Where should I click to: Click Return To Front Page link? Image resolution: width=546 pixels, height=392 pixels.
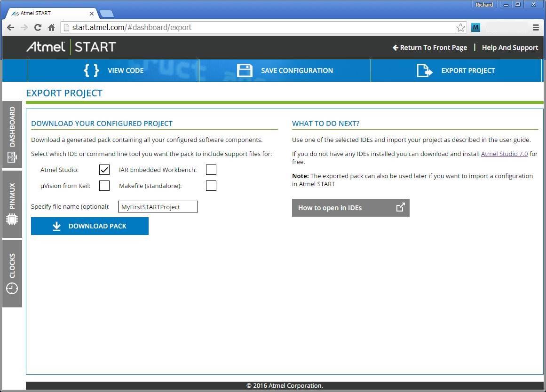point(430,47)
